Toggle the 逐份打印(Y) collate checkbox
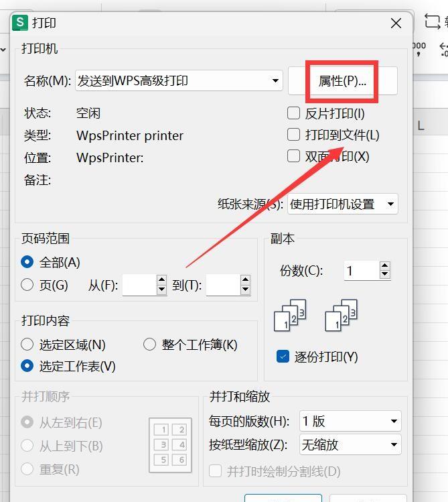Image resolution: width=448 pixels, height=502 pixels. [283, 357]
